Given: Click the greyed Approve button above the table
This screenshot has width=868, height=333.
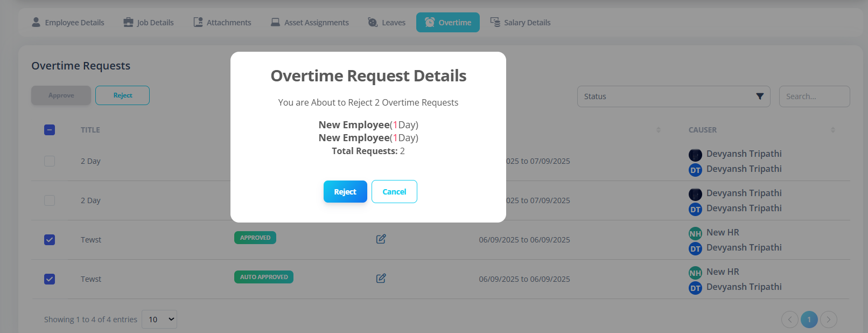Looking at the screenshot, I should coord(61,95).
